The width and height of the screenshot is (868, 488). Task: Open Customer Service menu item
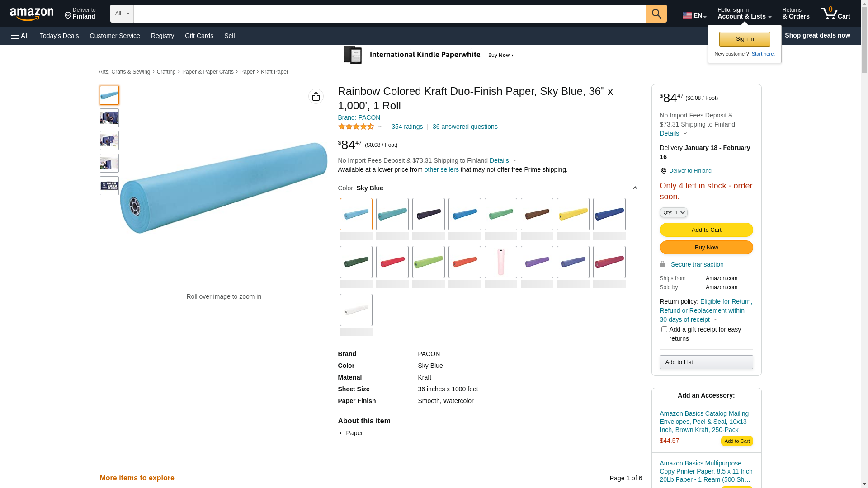[115, 36]
